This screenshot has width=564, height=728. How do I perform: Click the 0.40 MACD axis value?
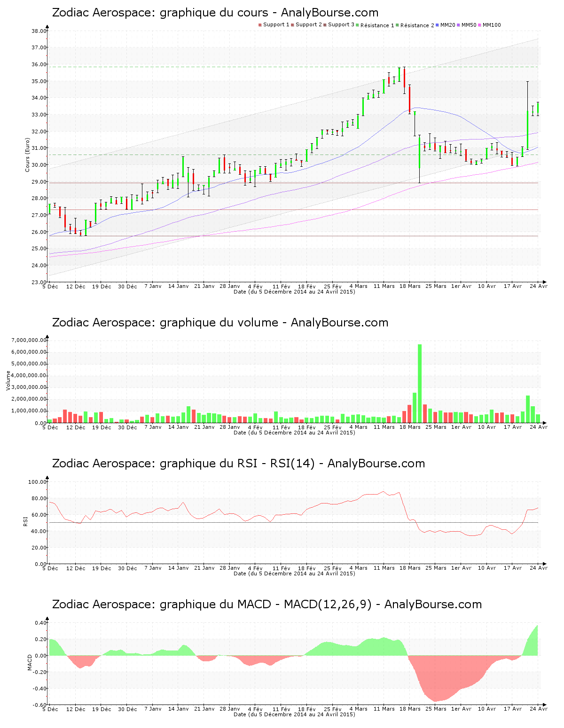41,623
